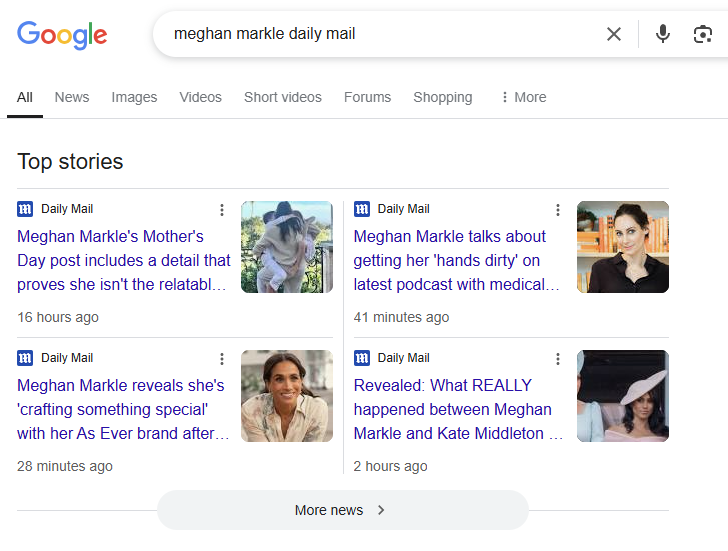
Task: Click Daily Mail source name above As Ever story
Action: click(67, 358)
